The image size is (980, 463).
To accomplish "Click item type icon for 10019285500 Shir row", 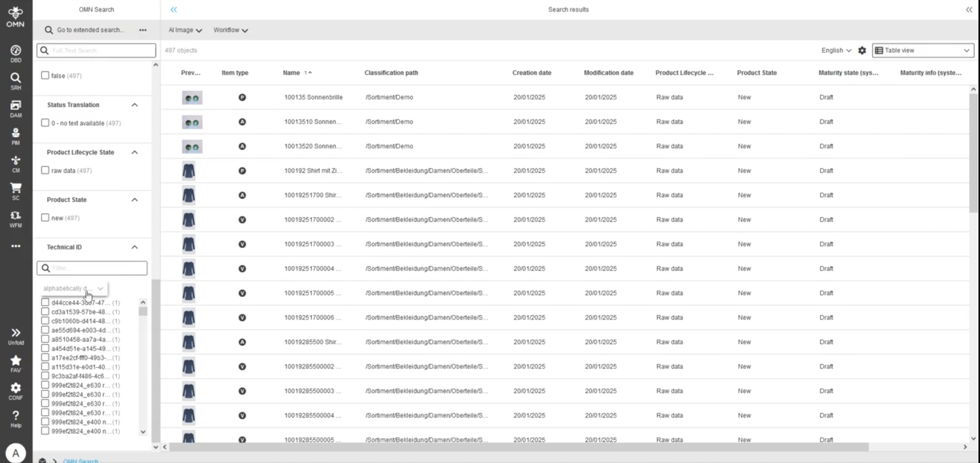I will point(242,342).
